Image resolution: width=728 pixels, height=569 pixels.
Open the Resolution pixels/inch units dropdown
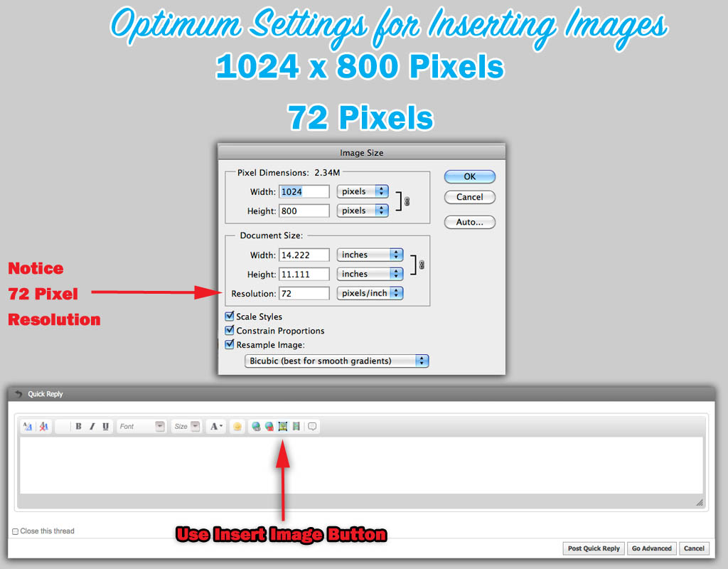(370, 293)
